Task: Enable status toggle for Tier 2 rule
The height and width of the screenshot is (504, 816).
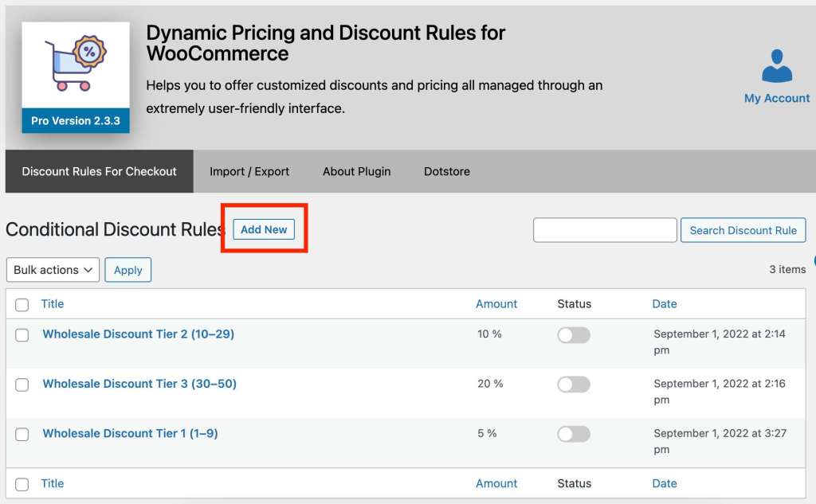Action: coord(574,335)
